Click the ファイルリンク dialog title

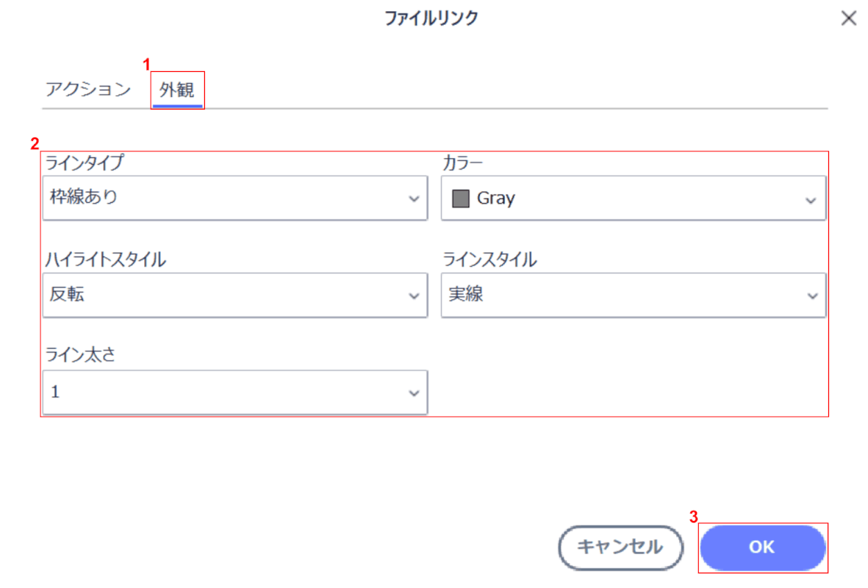coord(431,18)
